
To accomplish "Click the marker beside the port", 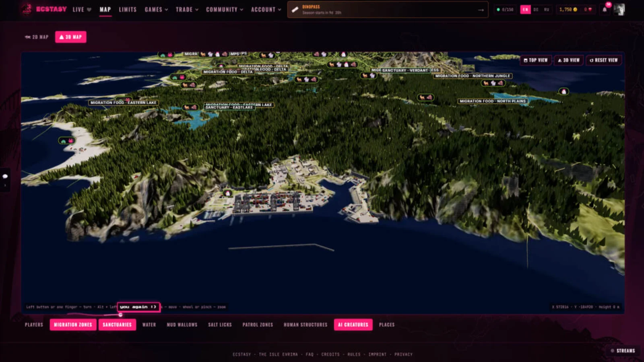I will point(228,193).
